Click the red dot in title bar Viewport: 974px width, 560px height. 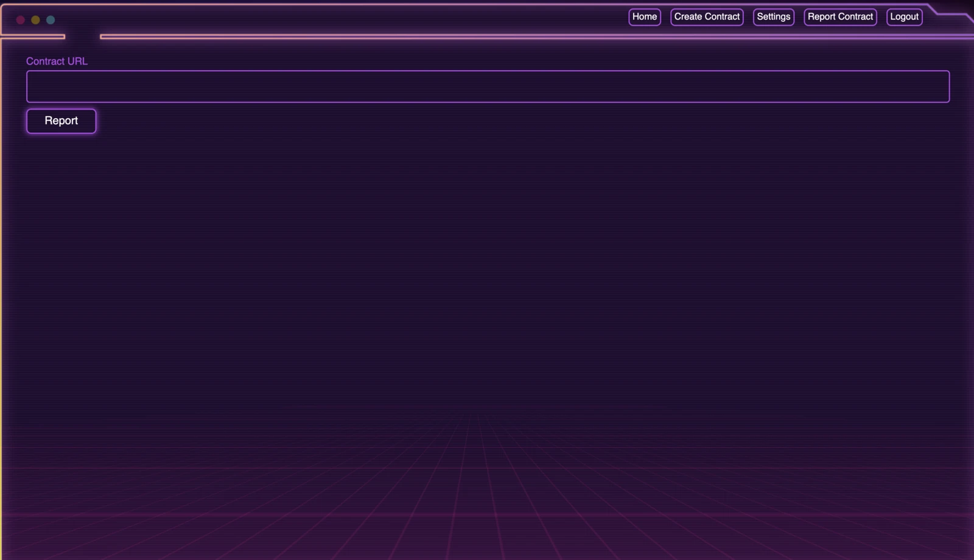(20, 20)
